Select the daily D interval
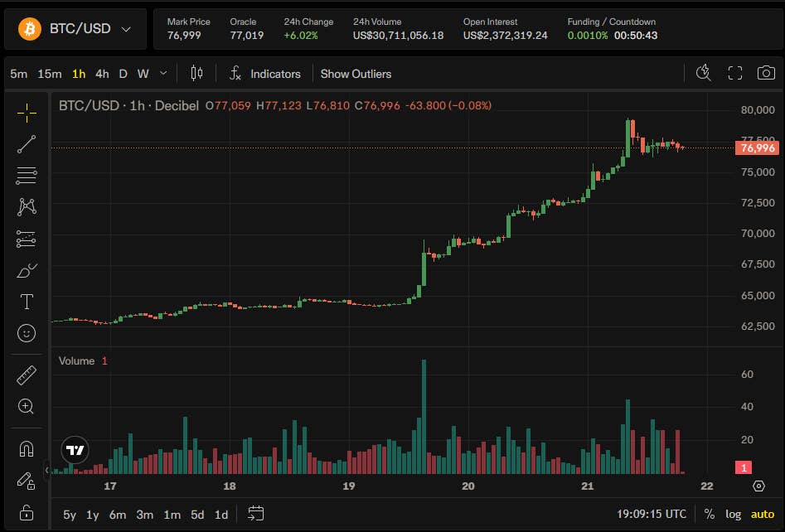Viewport: 785px width, 532px height. tap(124, 74)
